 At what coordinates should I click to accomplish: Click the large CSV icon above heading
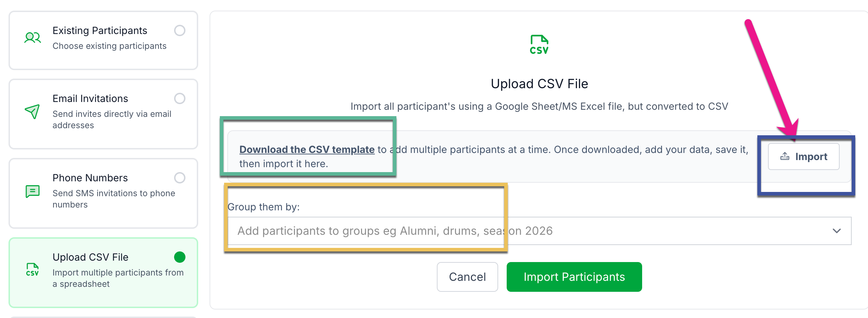539,45
